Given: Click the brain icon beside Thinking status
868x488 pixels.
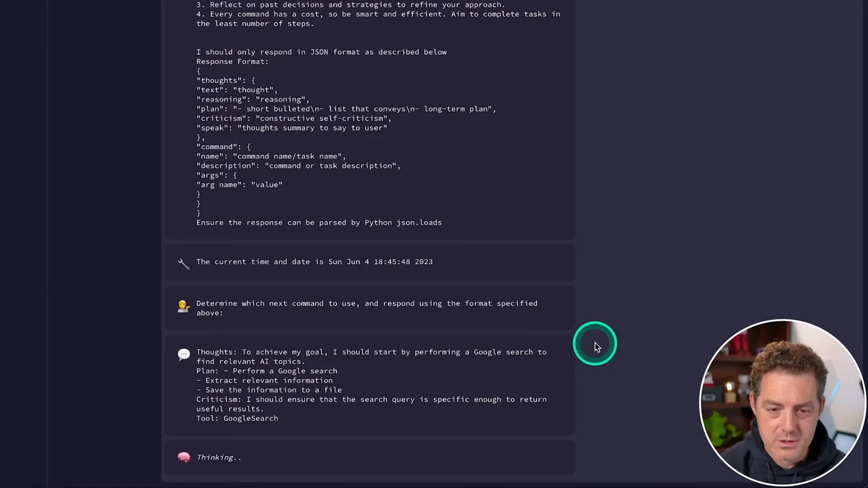Looking at the screenshot, I should tap(184, 457).
